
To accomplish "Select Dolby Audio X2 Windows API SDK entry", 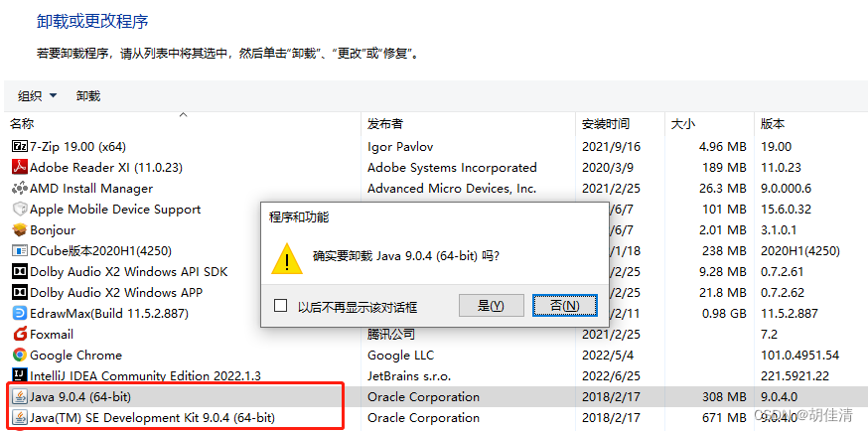I will click(128, 272).
